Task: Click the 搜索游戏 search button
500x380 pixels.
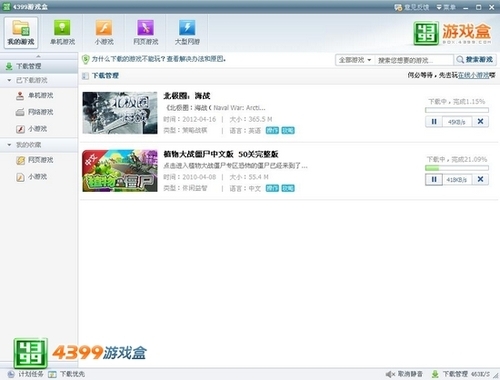Action: [475, 60]
